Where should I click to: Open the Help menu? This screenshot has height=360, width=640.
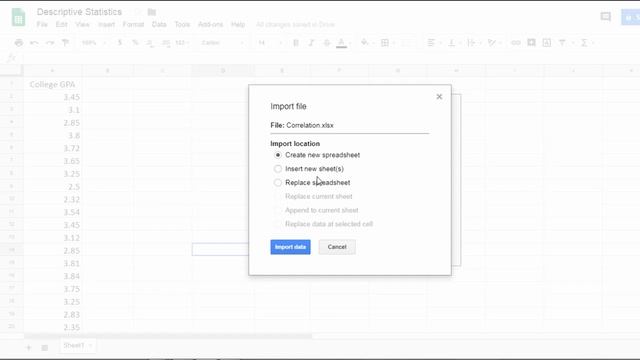click(x=238, y=24)
